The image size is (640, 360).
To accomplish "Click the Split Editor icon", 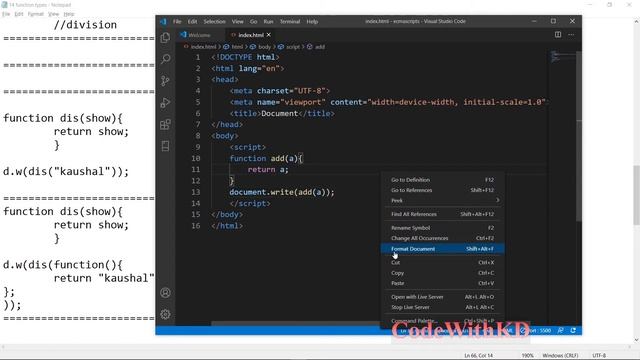I will pos(558,35).
